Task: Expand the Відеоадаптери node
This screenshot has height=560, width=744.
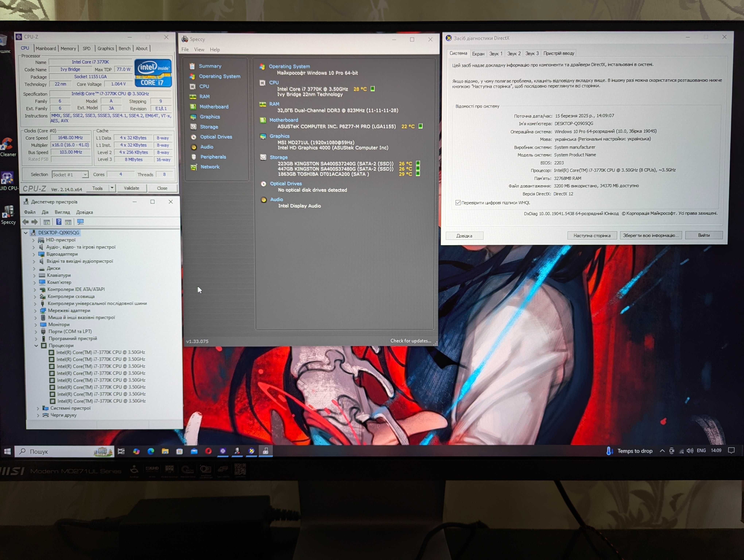Action: (x=34, y=254)
